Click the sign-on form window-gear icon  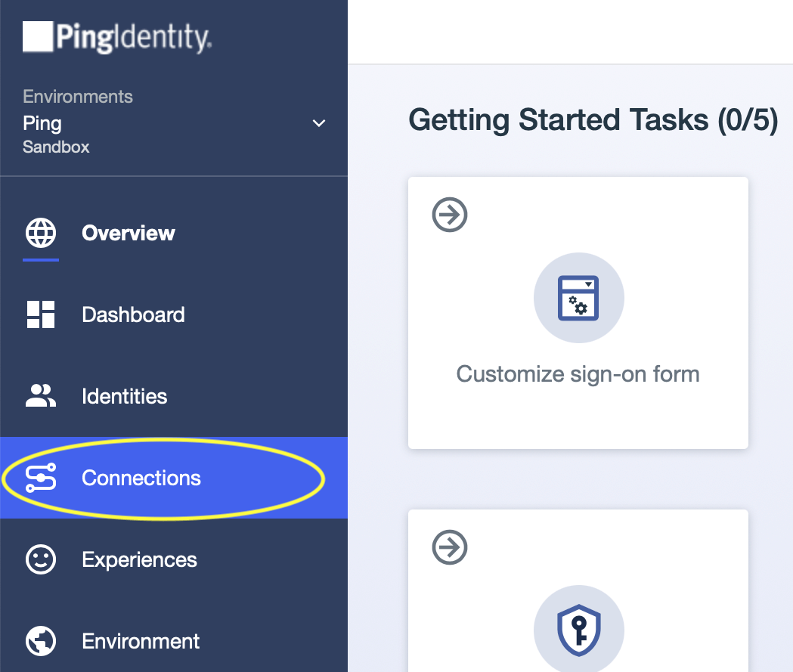tap(578, 298)
